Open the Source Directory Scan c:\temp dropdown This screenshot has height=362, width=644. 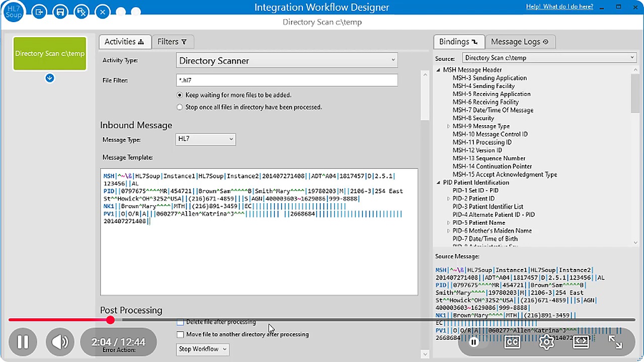(x=549, y=58)
